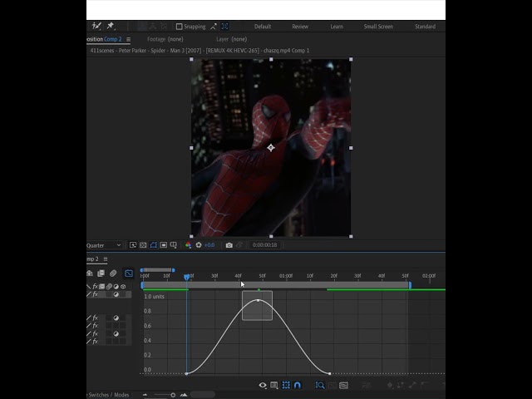Open the Quarter resolution dropdown
The width and height of the screenshot is (532, 399).
pos(104,245)
